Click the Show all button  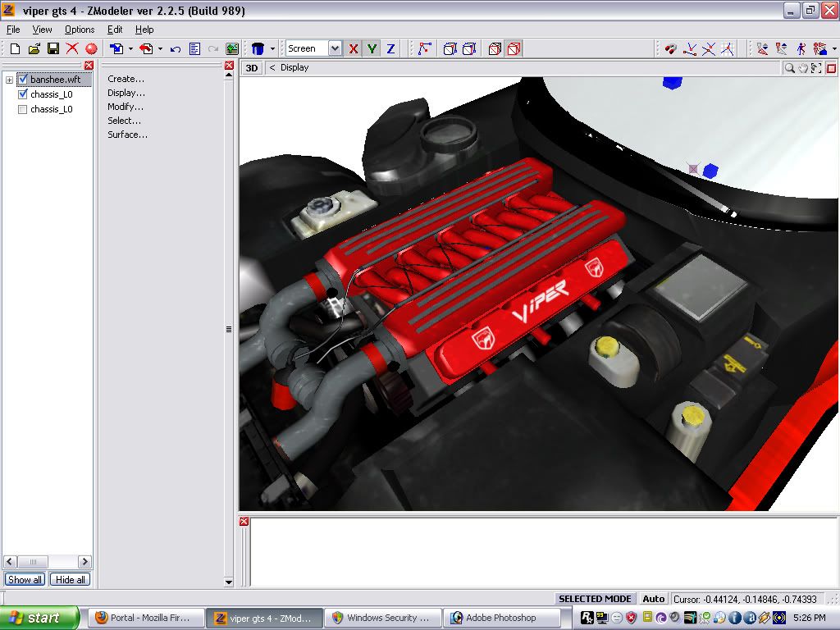[25, 579]
